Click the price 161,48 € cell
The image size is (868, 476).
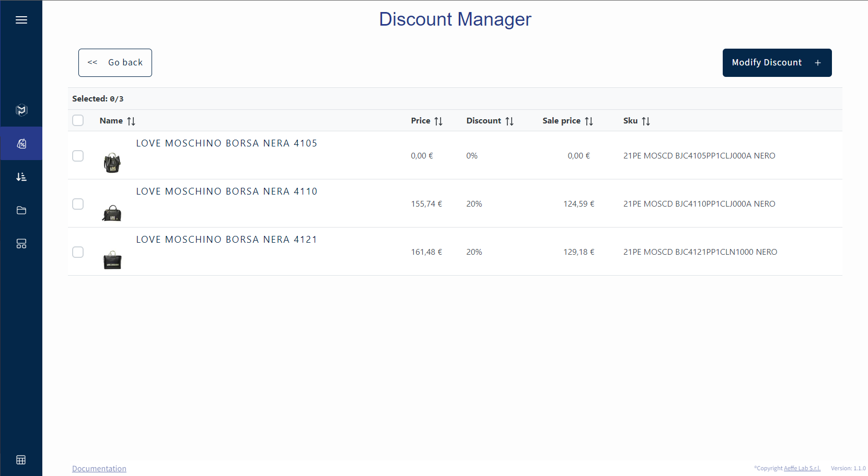coord(426,252)
